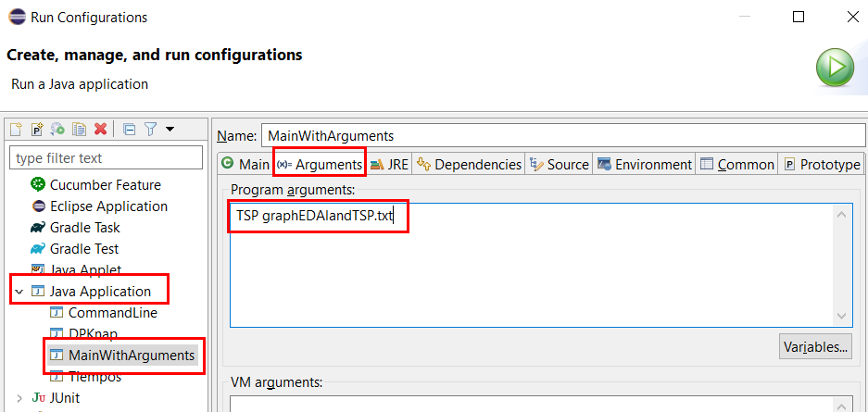868x412 pixels.
Task: Switch to the Dependencies tab
Action: 469,164
